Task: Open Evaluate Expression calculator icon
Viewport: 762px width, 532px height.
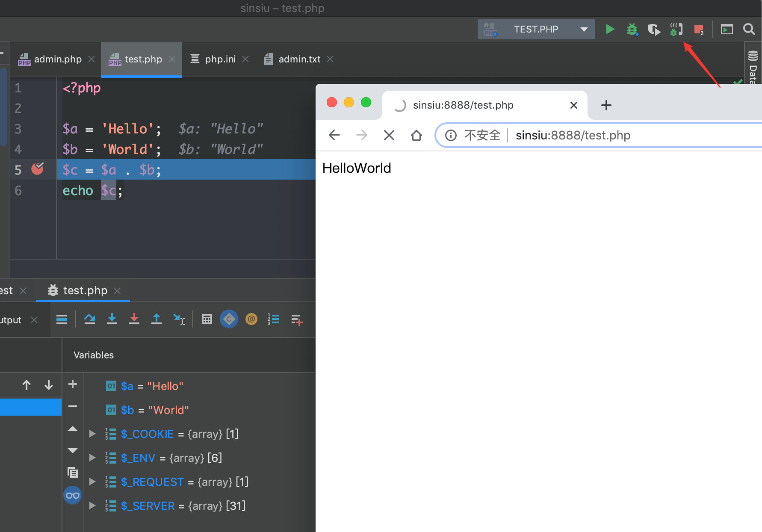Action: (207, 319)
